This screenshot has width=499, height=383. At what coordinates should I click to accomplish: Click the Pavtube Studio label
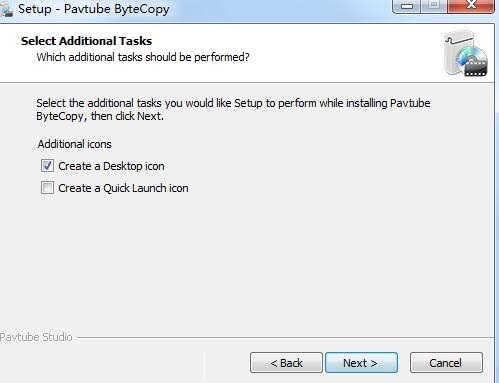pos(36,337)
